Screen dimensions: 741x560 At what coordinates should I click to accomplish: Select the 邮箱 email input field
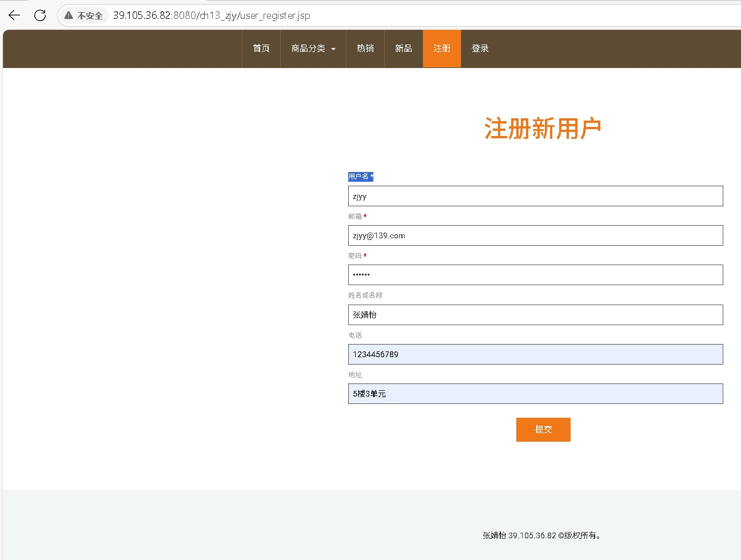pyautogui.click(x=535, y=235)
